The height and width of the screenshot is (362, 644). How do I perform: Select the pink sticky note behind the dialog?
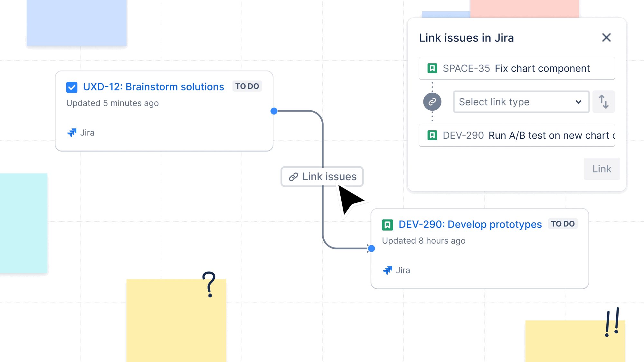coord(525,9)
